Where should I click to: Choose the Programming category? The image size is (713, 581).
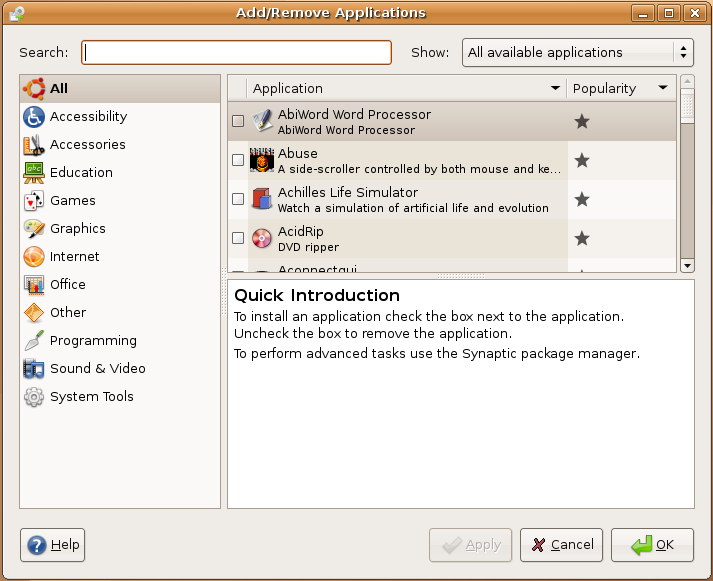click(92, 341)
